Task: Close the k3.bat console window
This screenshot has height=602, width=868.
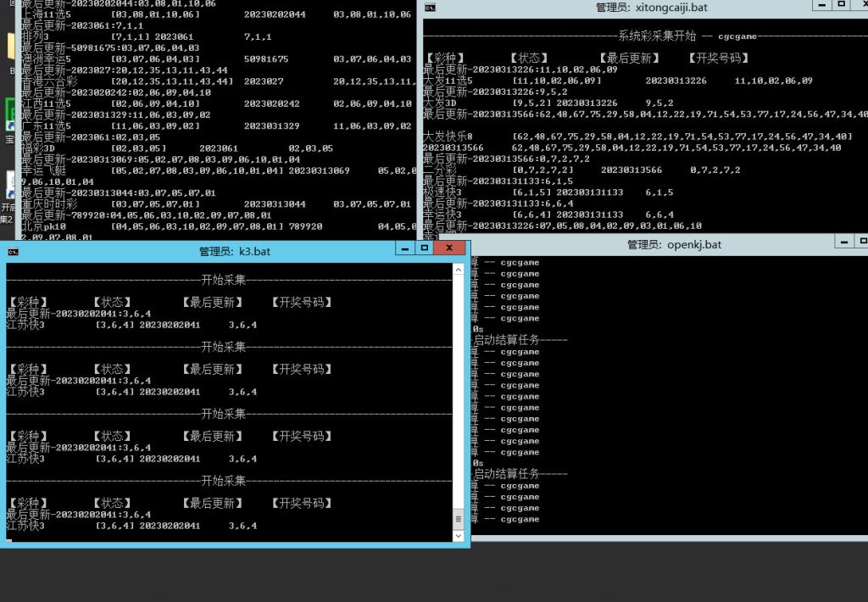Action: pyautogui.click(x=450, y=248)
